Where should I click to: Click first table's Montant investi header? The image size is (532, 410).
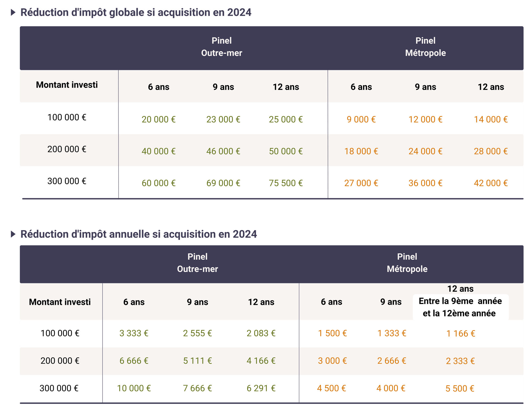[x=67, y=85]
